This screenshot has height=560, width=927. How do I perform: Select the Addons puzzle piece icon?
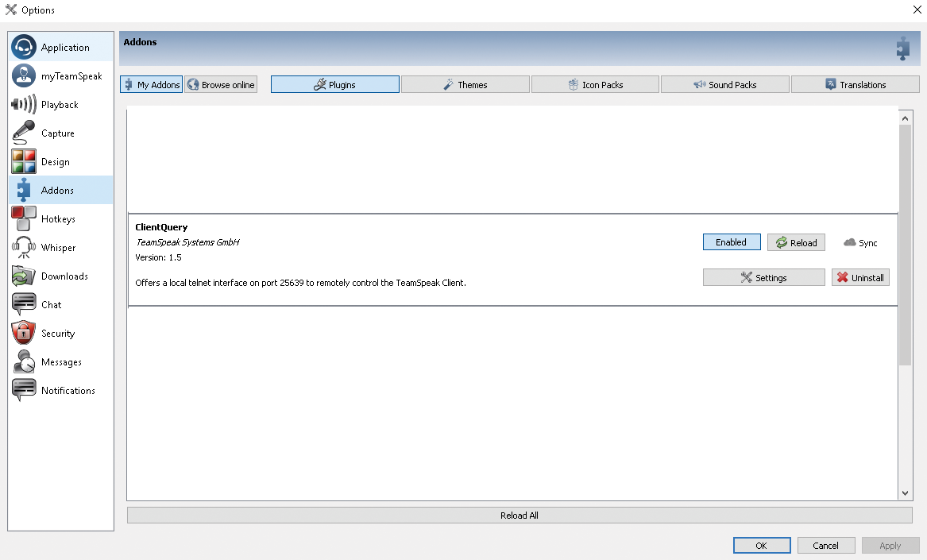[x=24, y=191]
